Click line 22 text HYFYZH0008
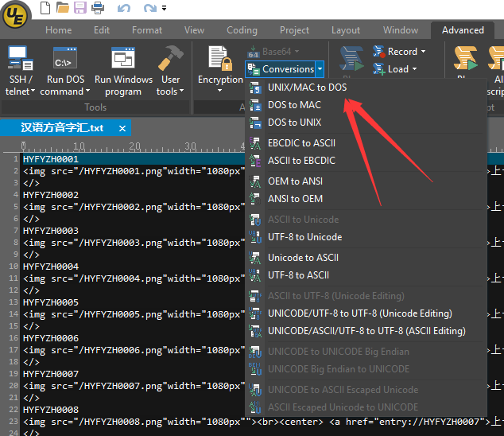The image size is (504, 436). point(51,410)
